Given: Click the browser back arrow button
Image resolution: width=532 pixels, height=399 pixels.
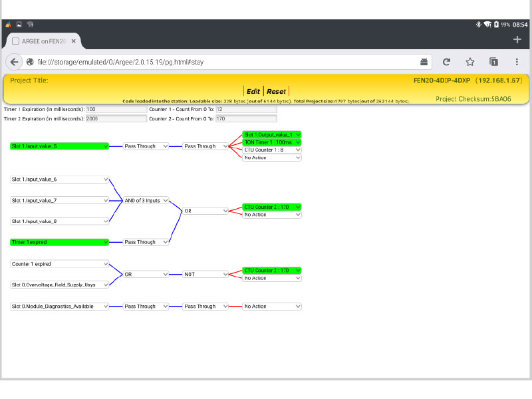Looking at the screenshot, I should click(15, 62).
